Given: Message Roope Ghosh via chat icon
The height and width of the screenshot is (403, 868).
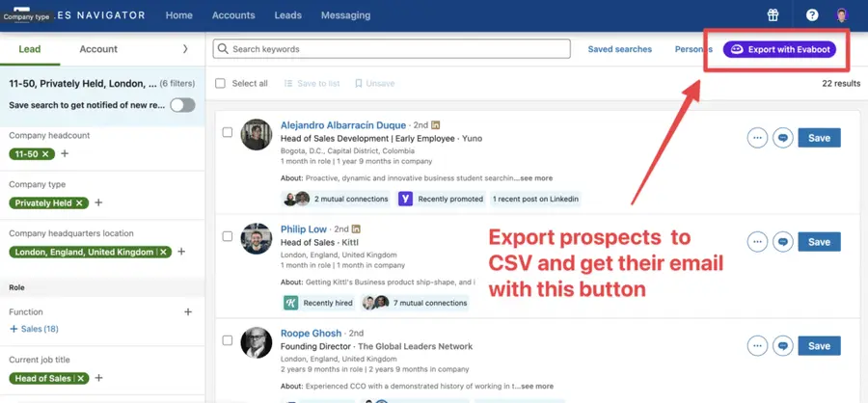Looking at the screenshot, I should pyautogui.click(x=783, y=346).
